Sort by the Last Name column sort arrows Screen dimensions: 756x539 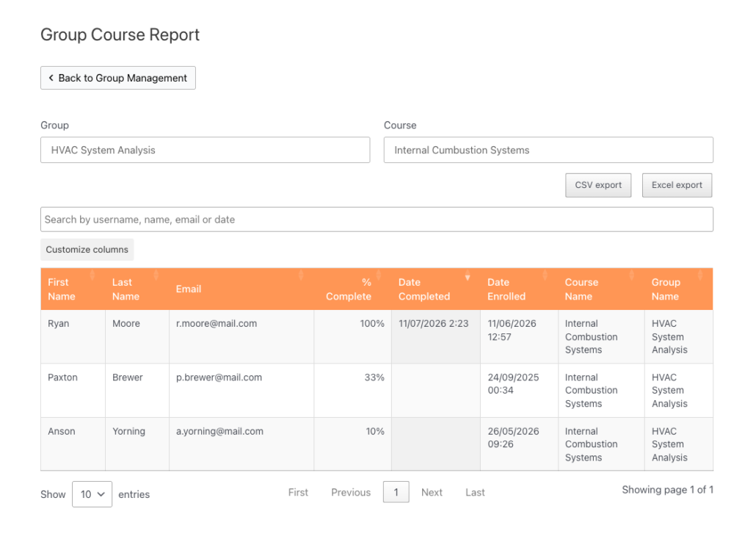pyautogui.click(x=156, y=275)
